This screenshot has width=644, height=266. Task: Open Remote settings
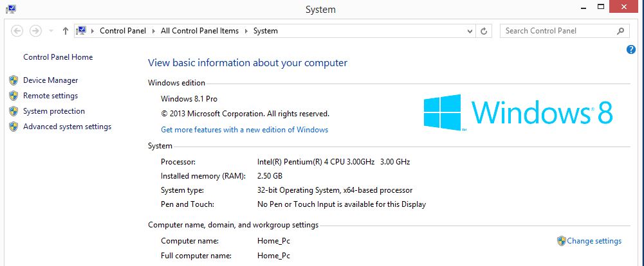(50, 96)
